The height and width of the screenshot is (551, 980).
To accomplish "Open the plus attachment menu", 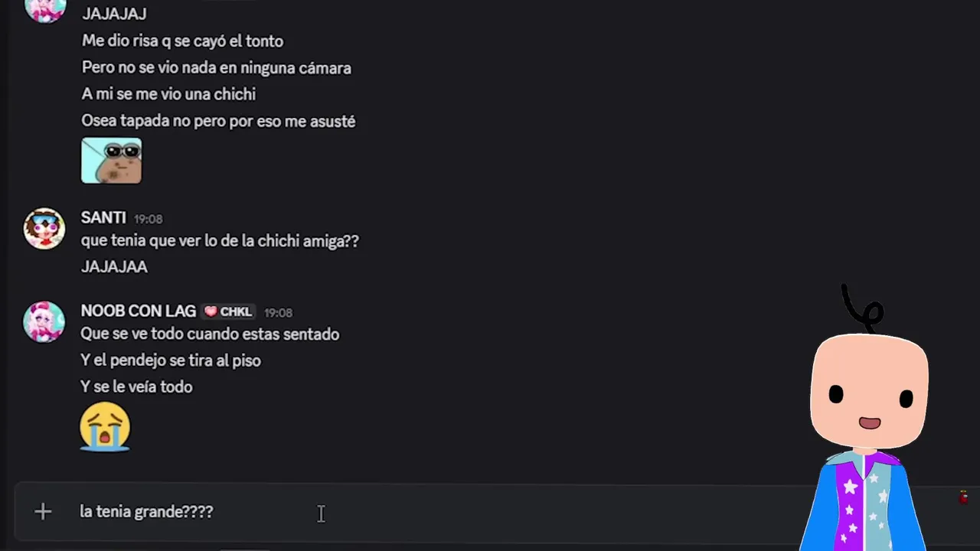I will 43,512.
